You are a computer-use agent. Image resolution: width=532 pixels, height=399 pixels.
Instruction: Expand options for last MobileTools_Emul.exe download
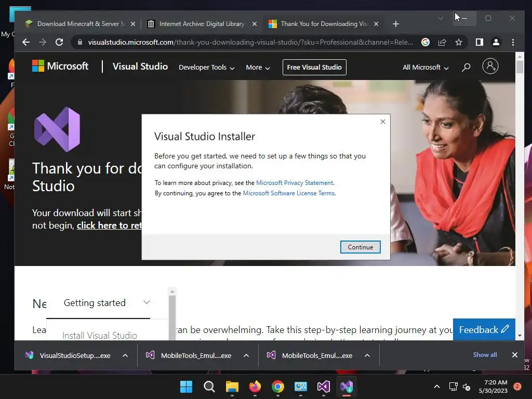pos(367,355)
